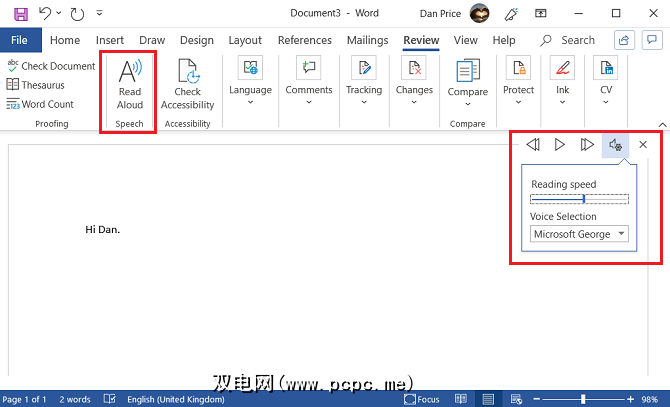Select the Layout tab
Viewport: 670px width, 407px height.
[245, 40]
